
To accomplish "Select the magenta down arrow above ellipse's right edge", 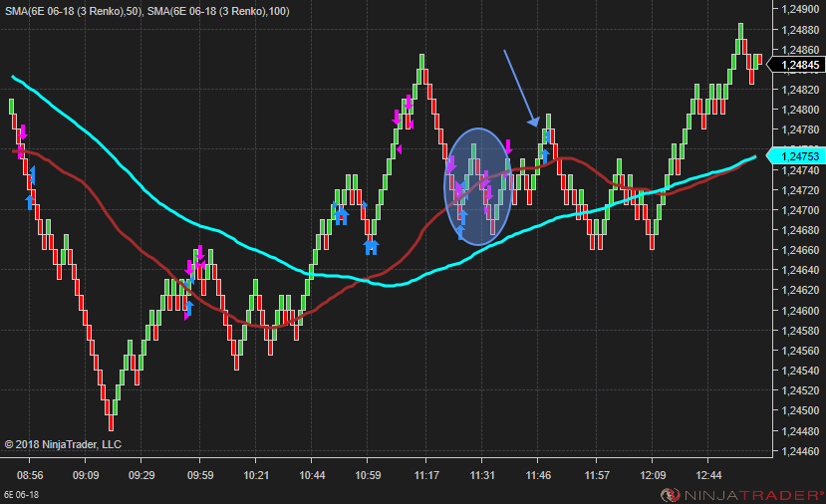I will point(507,147).
